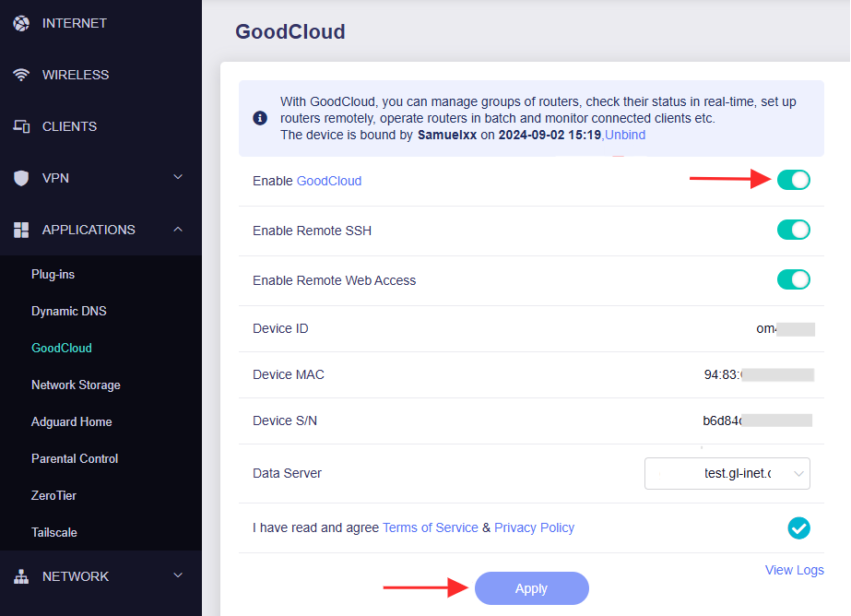Screen dimensions: 851x616
Task: Disable the Enable GoodCloud toggle
Action: tap(793, 180)
